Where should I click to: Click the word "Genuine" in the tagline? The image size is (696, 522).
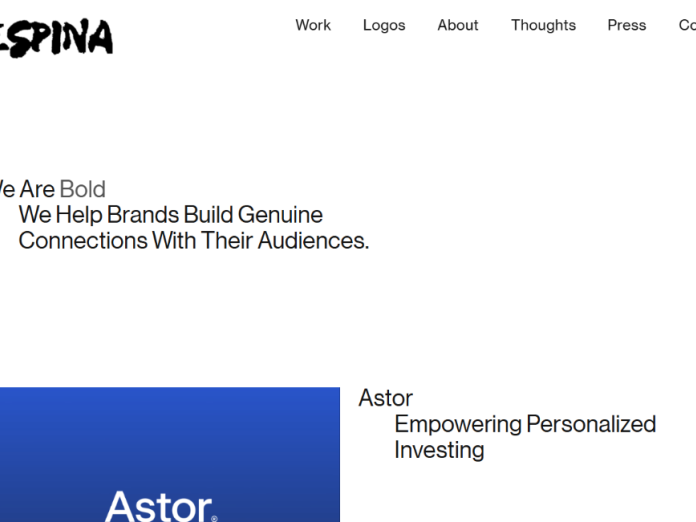point(280,215)
